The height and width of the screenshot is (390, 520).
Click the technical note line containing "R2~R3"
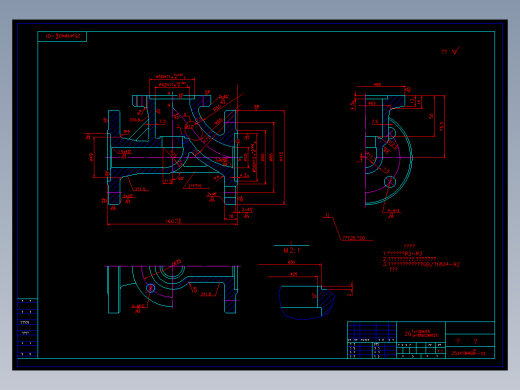403,254
